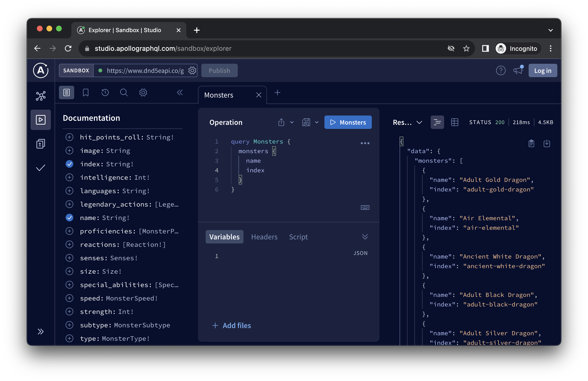This screenshot has height=381, width=588.
Task: Add special_abilities field to query
Action: tap(69, 285)
